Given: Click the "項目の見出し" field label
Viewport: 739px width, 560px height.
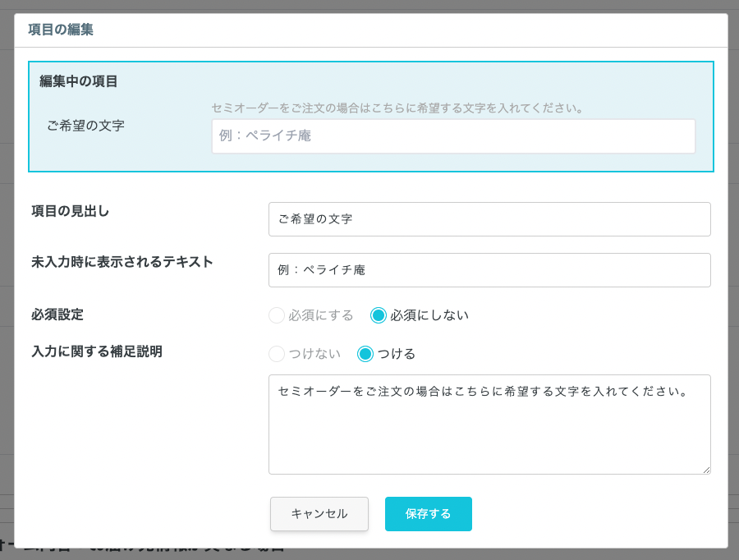Looking at the screenshot, I should click(71, 211).
